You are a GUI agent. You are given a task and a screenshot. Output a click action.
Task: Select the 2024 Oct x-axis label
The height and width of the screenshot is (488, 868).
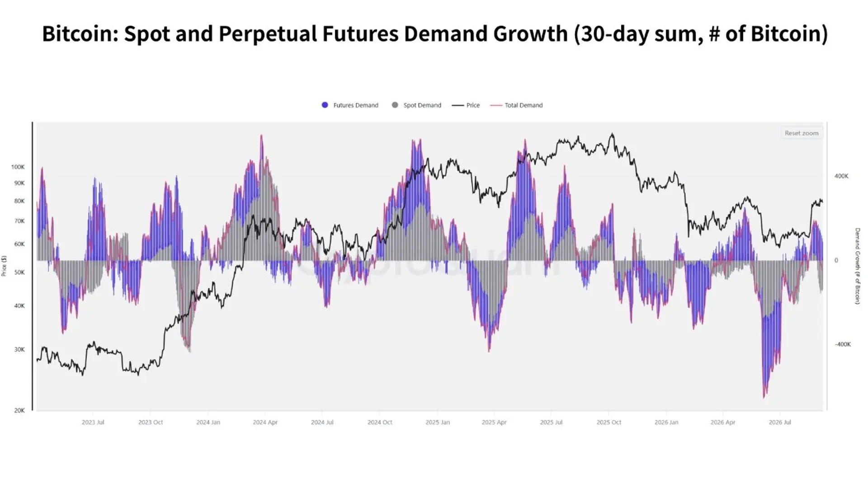[380, 422]
